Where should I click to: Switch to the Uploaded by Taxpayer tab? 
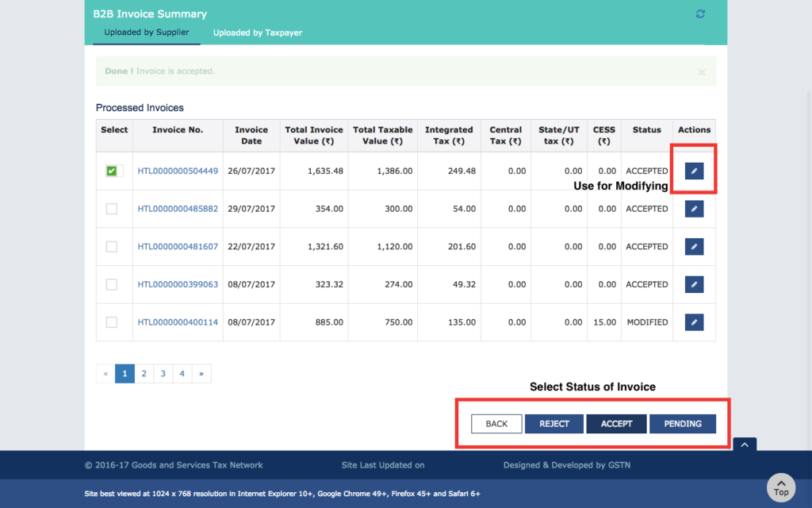257,33
